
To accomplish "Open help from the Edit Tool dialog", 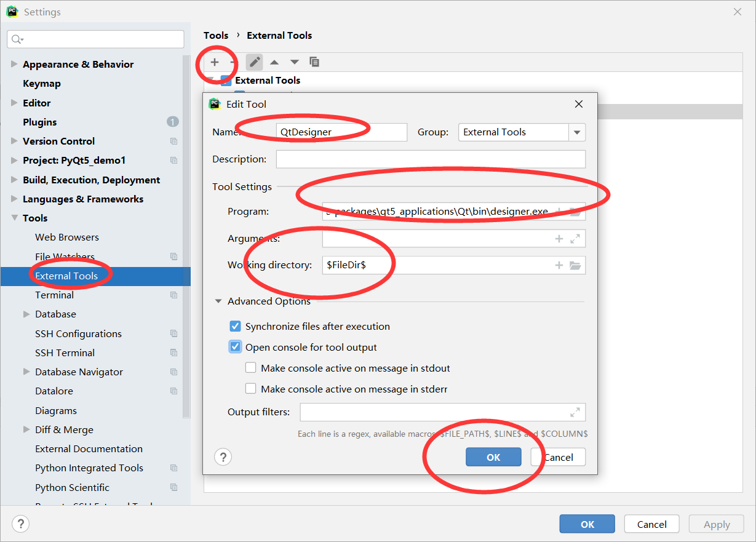I will pyautogui.click(x=223, y=457).
